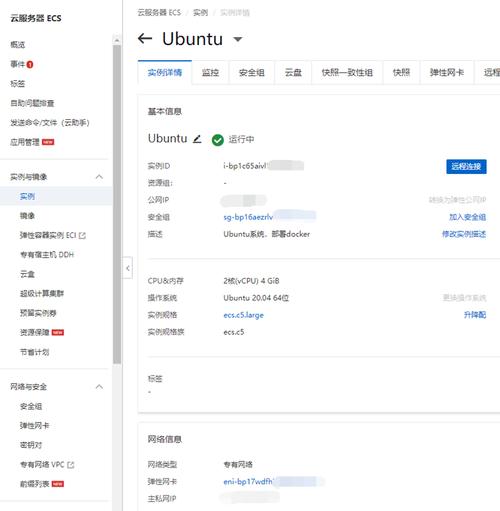Screen dimensions: 500x511
Task: Open 自助问题排查 in the sidebar
Action: 32,103
